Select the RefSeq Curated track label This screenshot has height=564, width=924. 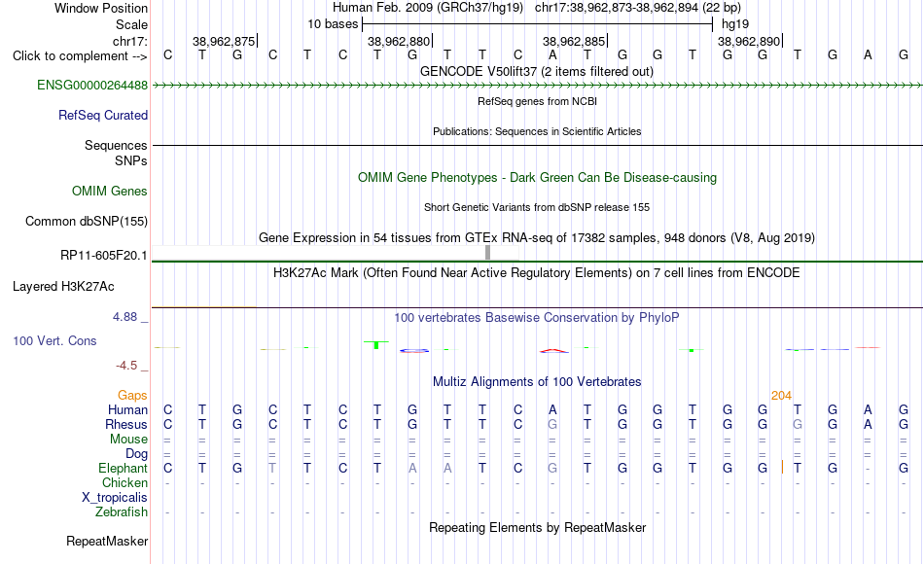tap(102, 115)
